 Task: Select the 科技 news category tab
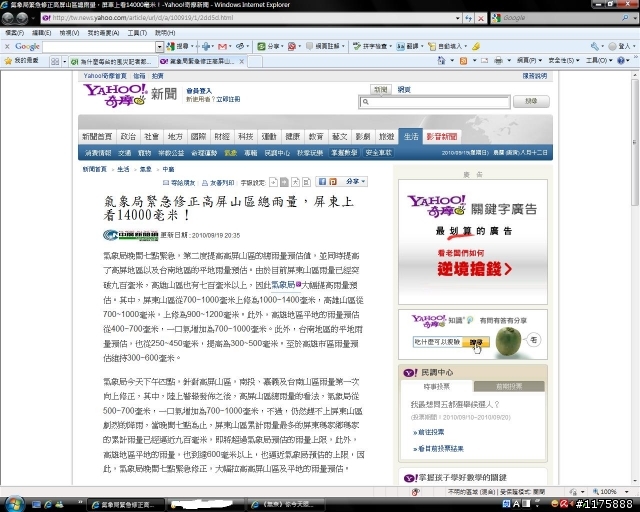coord(246,136)
